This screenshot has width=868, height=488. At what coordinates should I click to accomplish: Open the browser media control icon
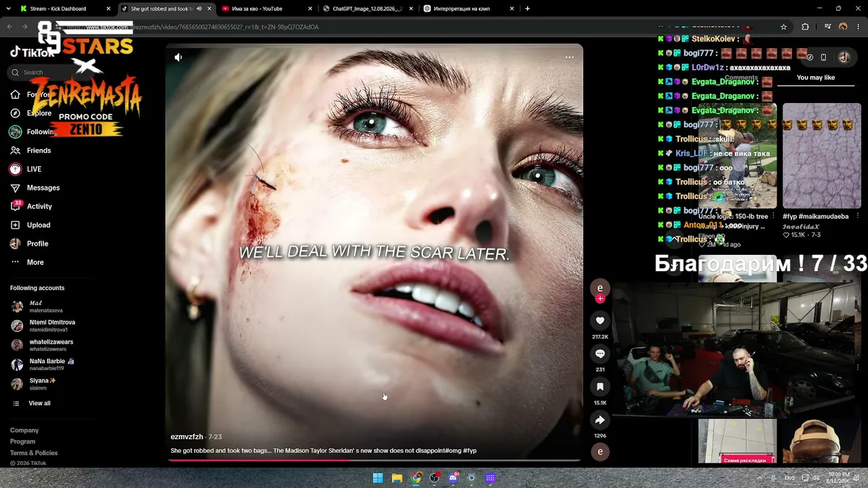pyautogui.click(x=828, y=27)
